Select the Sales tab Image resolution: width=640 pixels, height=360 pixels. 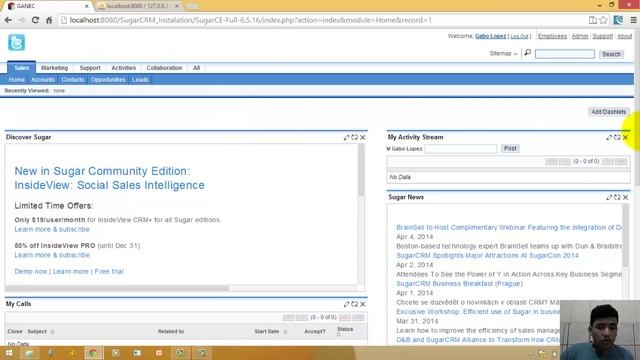(22, 68)
